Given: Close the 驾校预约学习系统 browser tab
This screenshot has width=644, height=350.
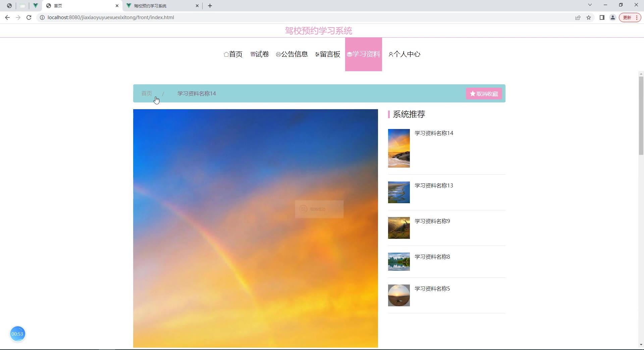Looking at the screenshot, I should (x=197, y=6).
